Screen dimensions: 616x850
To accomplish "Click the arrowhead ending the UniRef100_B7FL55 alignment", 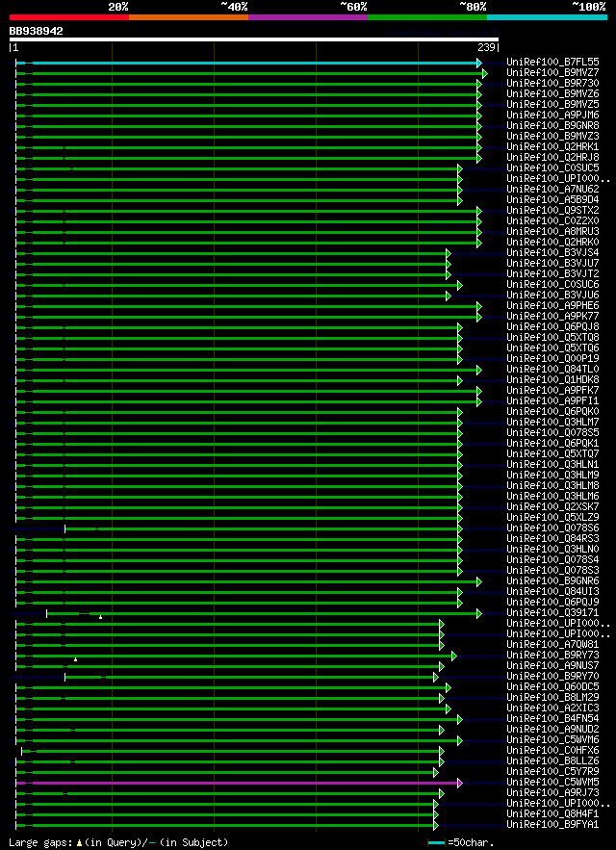I will tap(479, 63).
